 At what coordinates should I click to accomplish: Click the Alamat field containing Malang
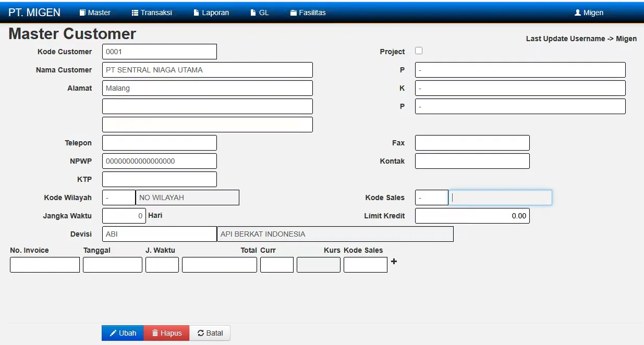[208, 88]
